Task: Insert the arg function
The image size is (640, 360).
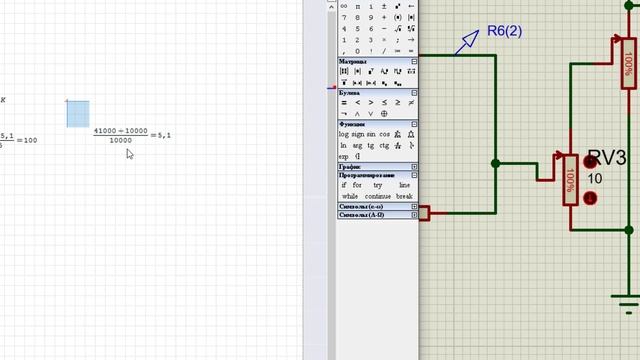Action: [358, 146]
